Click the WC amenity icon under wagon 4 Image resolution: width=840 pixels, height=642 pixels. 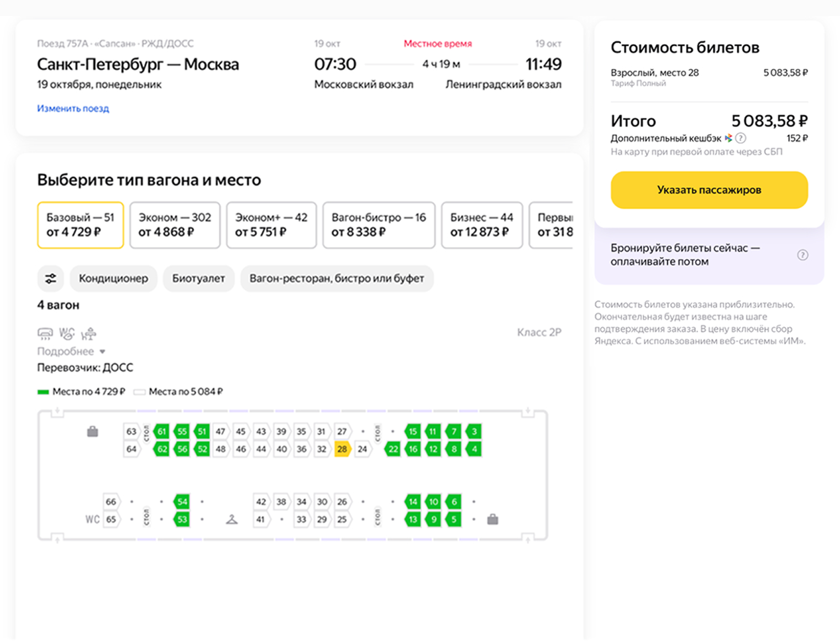(x=67, y=333)
